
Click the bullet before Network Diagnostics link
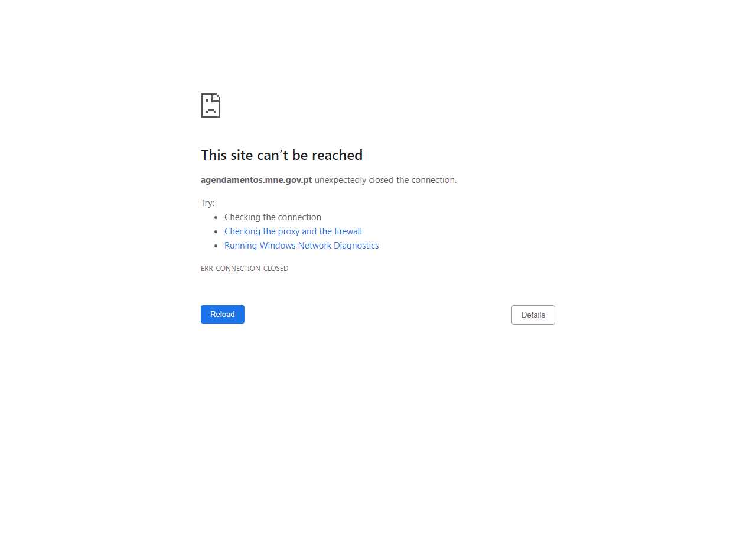(216, 246)
